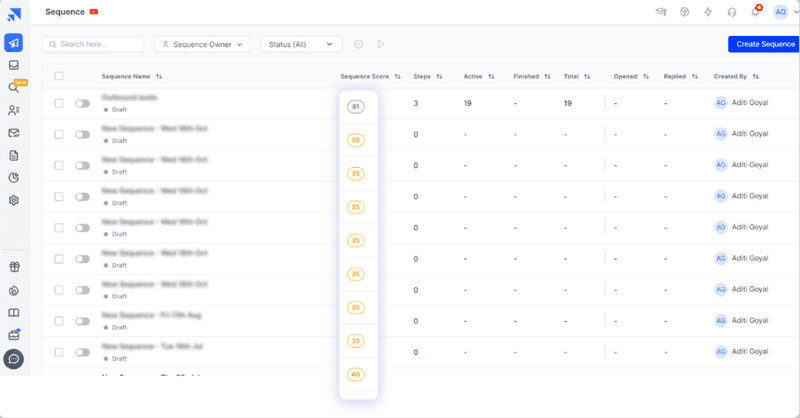Open the Sequence Owner dropdown

[203, 44]
